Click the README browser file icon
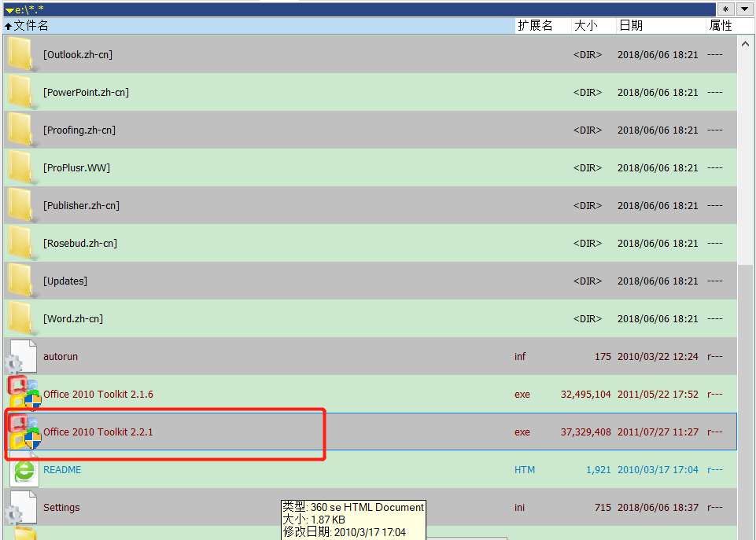756x540 pixels. [x=24, y=470]
